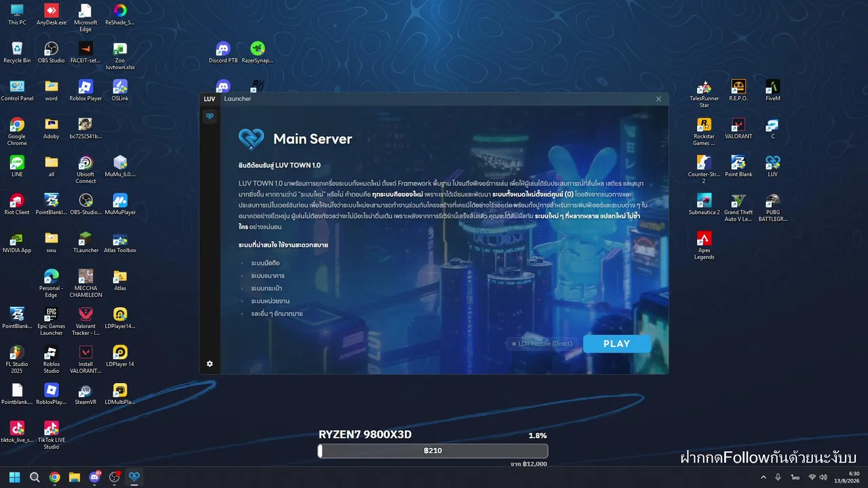868x488 pixels.
Task: Select the Roblox Studio desktop icon
Action: tap(52, 359)
